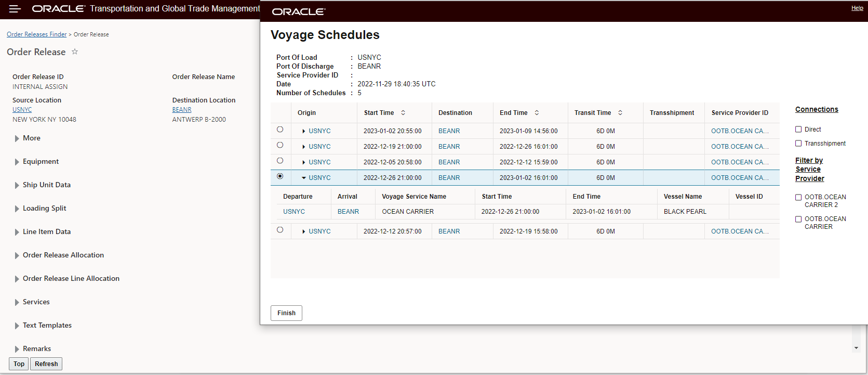Expand the Remarks section
This screenshot has width=868, height=375.
tap(17, 349)
